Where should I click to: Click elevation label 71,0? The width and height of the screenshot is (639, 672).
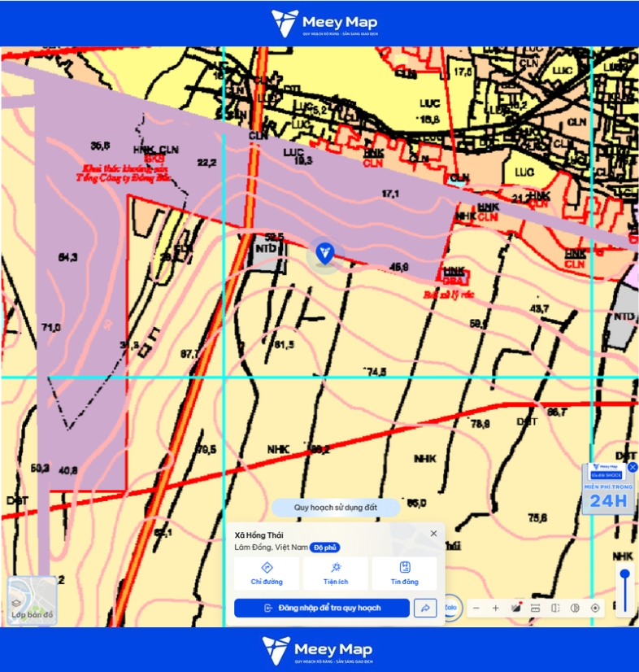pos(51,327)
